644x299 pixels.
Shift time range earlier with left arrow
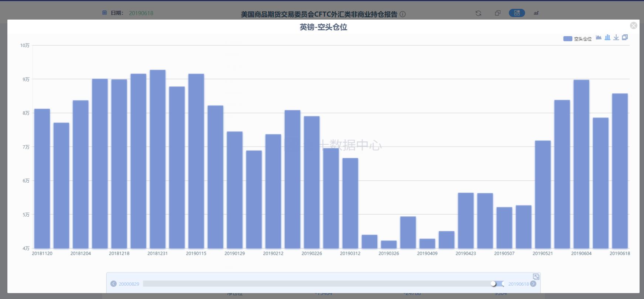pos(113,284)
